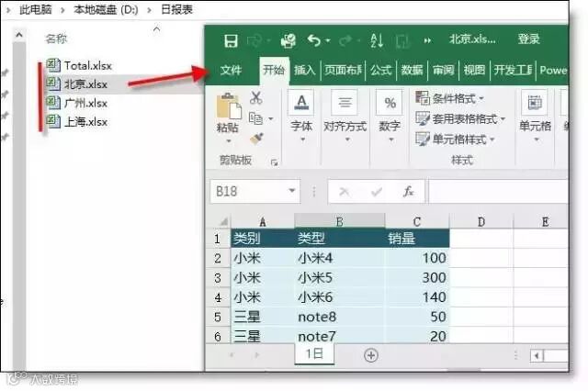Switch to the 视图 ribbon tab

474,70
